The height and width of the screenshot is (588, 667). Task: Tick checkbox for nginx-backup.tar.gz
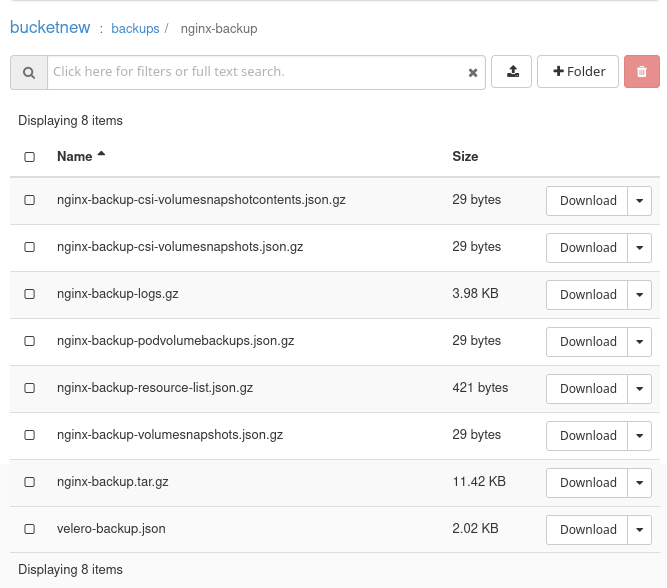pos(30,482)
